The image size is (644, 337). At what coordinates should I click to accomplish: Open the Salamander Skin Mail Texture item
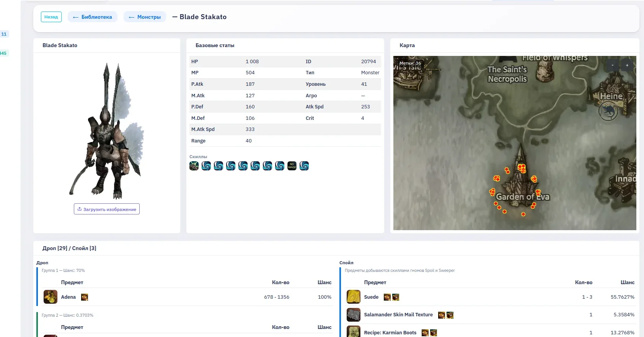coord(398,315)
